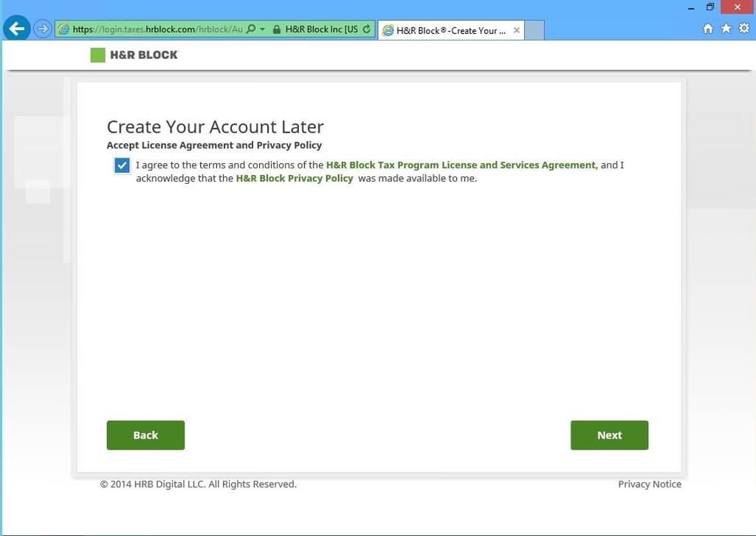Restore down the browser window
The height and width of the screenshot is (536, 756).
tap(710, 7)
